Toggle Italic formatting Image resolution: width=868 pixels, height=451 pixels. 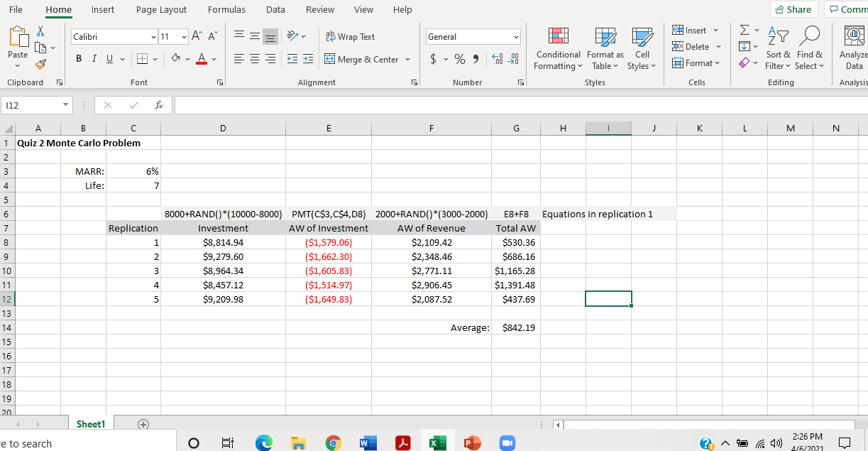coord(92,60)
